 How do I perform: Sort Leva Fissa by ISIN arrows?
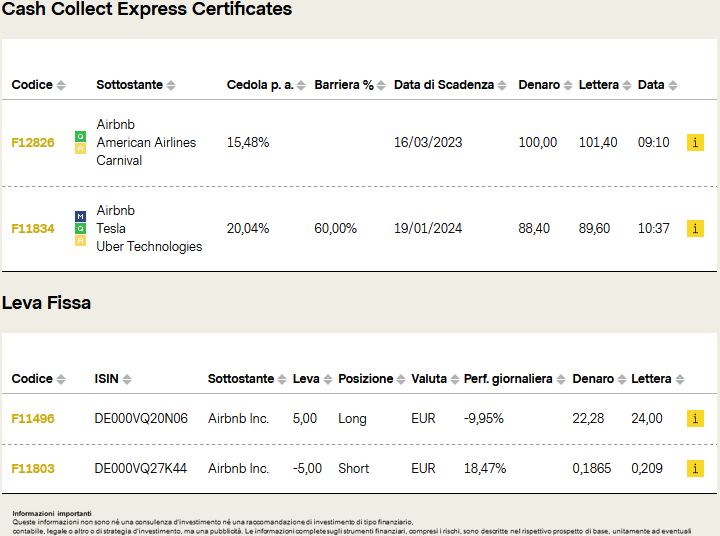click(x=127, y=379)
